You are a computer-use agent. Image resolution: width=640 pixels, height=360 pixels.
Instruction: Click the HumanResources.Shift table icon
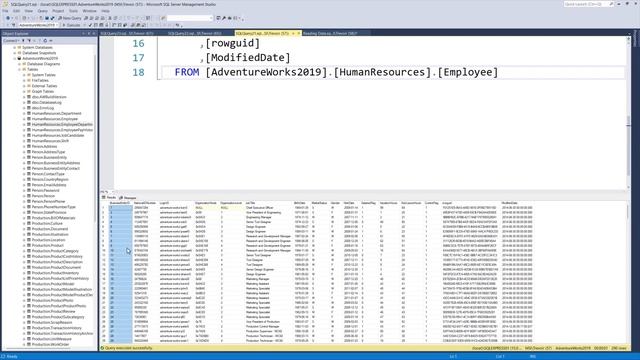[x=29, y=141]
